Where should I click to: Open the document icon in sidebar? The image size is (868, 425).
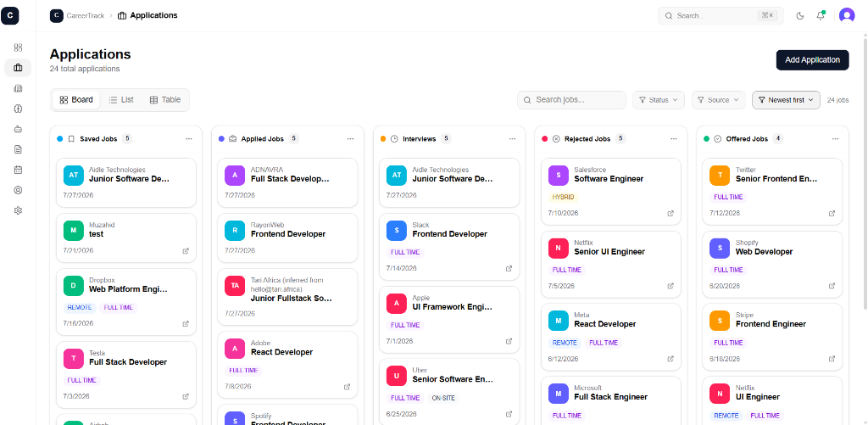click(x=18, y=149)
